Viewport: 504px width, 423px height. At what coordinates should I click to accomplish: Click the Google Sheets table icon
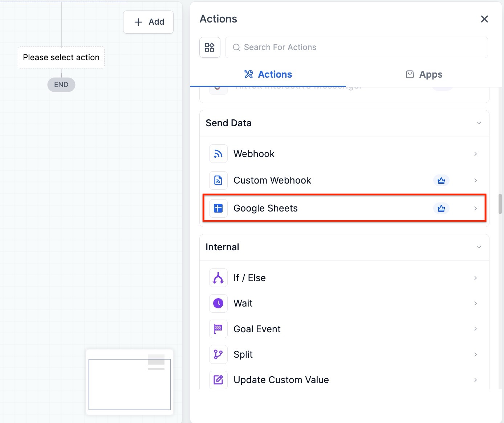(218, 208)
